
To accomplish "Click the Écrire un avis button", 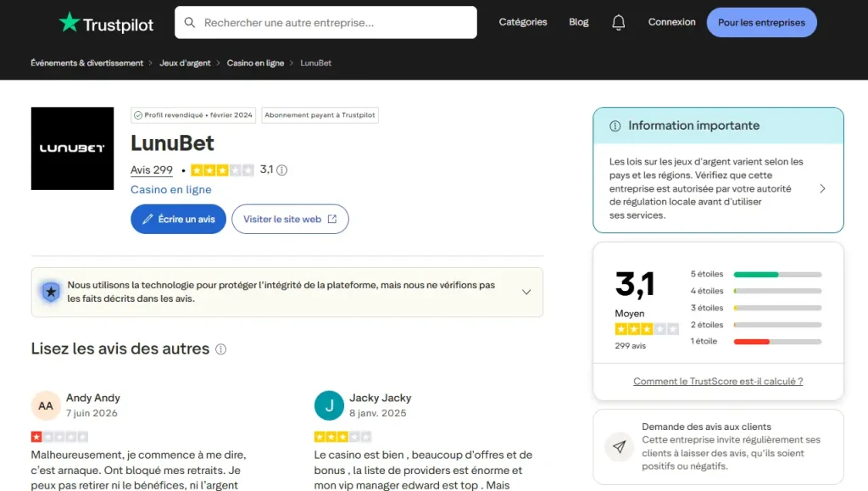I will tap(178, 219).
